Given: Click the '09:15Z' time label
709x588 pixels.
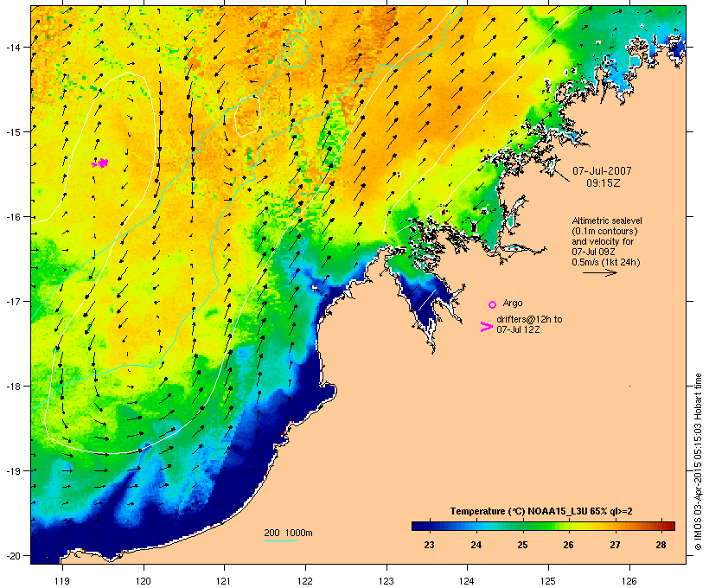Looking at the screenshot, I should (604, 183).
